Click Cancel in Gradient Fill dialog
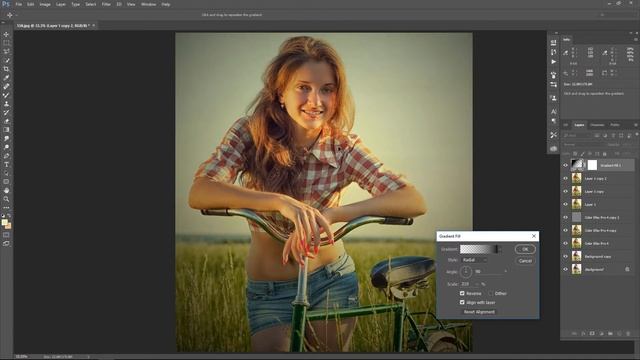The image size is (640, 360). tap(525, 261)
